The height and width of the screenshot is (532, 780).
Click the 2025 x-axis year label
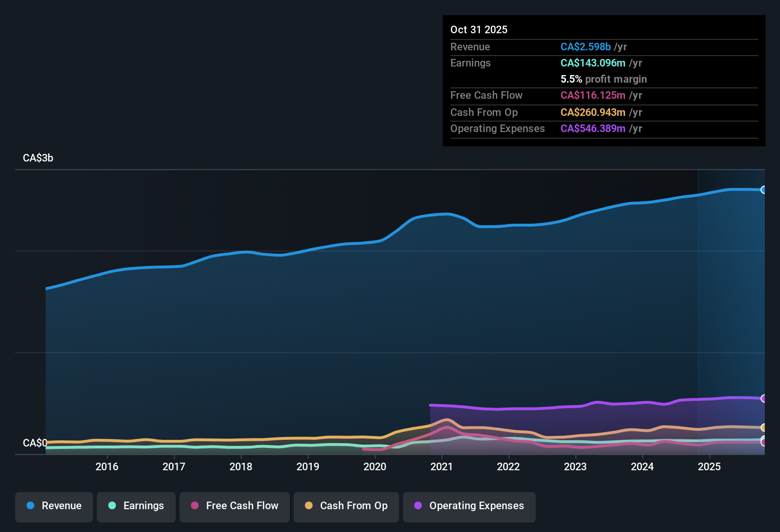pyautogui.click(x=709, y=467)
